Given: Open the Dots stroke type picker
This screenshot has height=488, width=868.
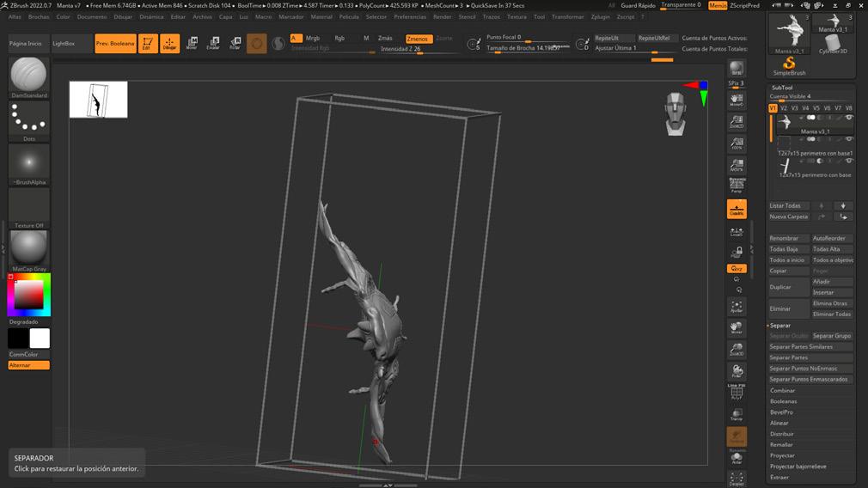Looking at the screenshot, I should [x=28, y=119].
